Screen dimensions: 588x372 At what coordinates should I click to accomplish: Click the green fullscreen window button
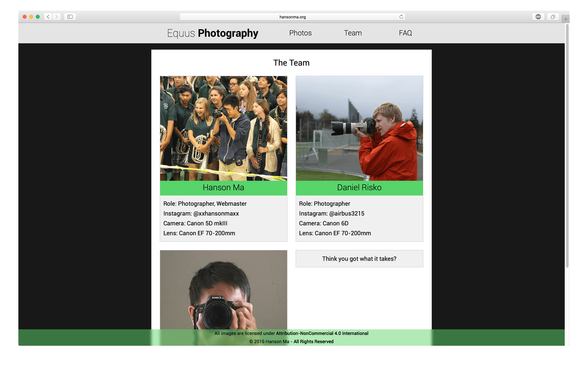pyautogui.click(x=38, y=17)
